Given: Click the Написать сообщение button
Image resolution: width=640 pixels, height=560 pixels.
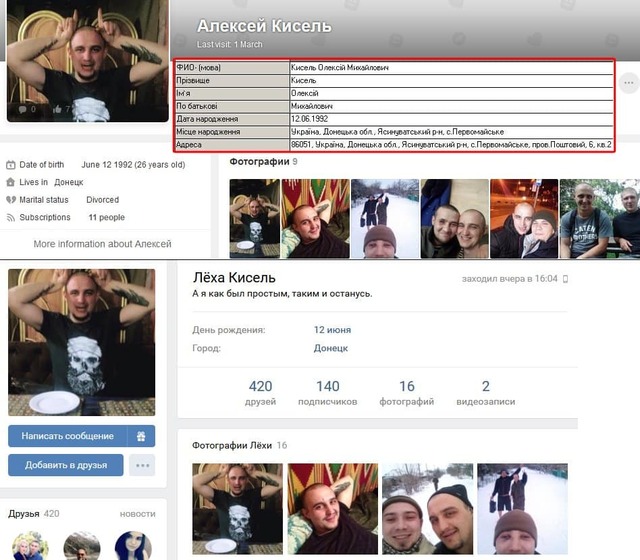Looking at the screenshot, I should (x=67, y=436).
